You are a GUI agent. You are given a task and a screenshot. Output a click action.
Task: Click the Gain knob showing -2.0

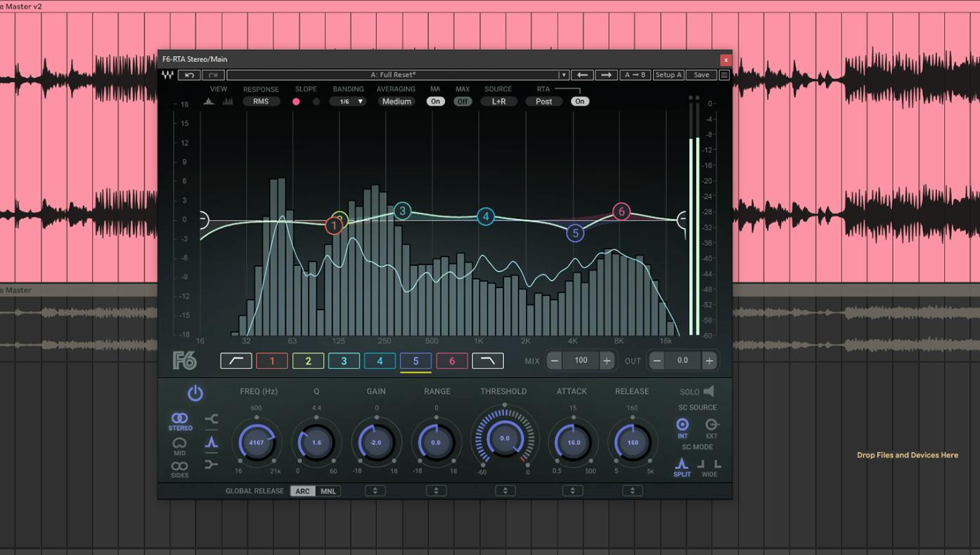(376, 443)
